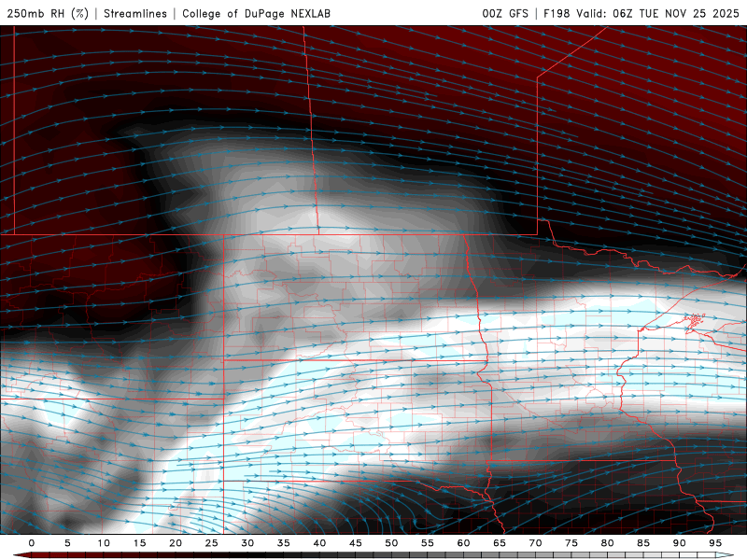747x560 pixels.
Task: Click the "50" color scale label
Action: point(391,543)
